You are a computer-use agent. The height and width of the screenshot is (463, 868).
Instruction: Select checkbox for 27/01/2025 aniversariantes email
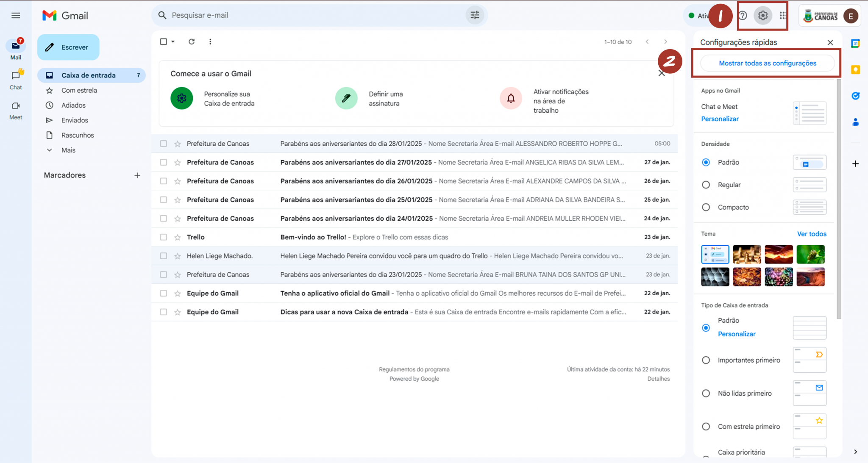click(164, 162)
